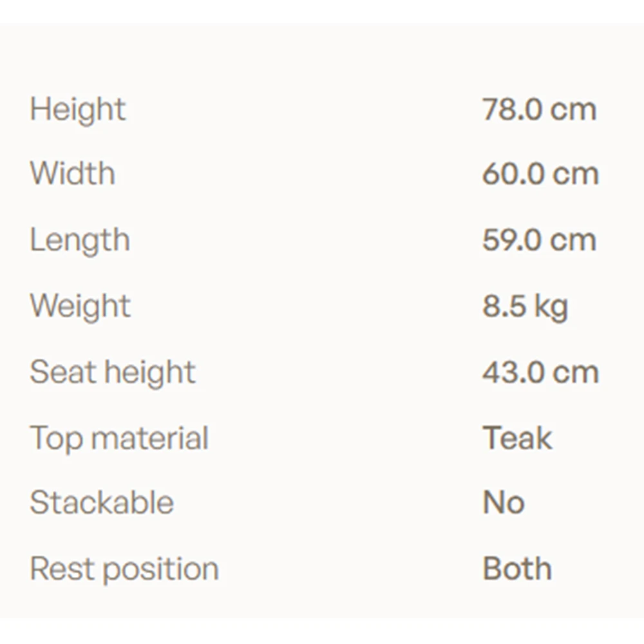Select the 60.0 cm width value

(x=540, y=173)
